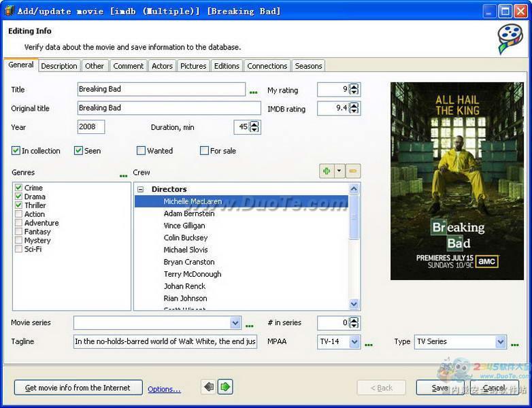
Task: Check the Action genre
Action: [18, 214]
